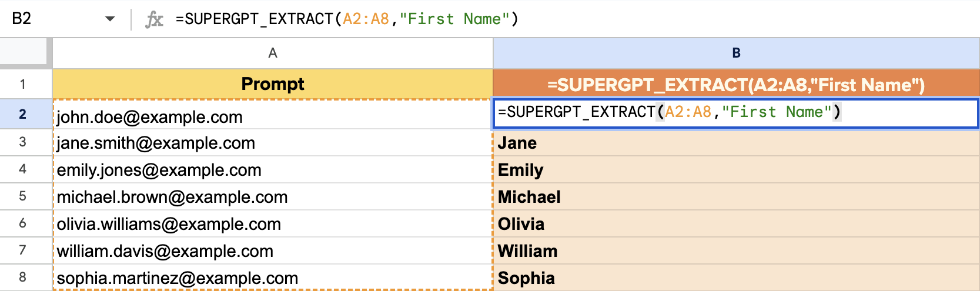Image resolution: width=980 pixels, height=291 pixels.
Task: Click the fx function icon
Action: click(x=154, y=19)
